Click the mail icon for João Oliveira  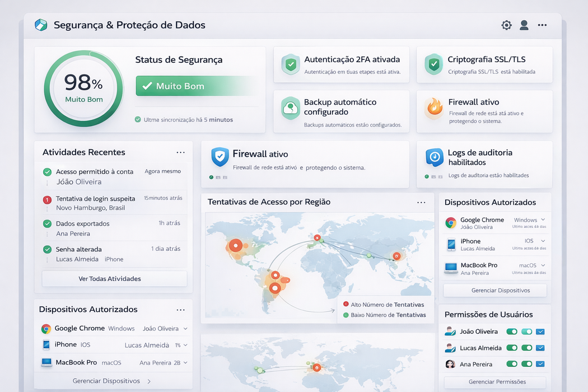[540, 332]
